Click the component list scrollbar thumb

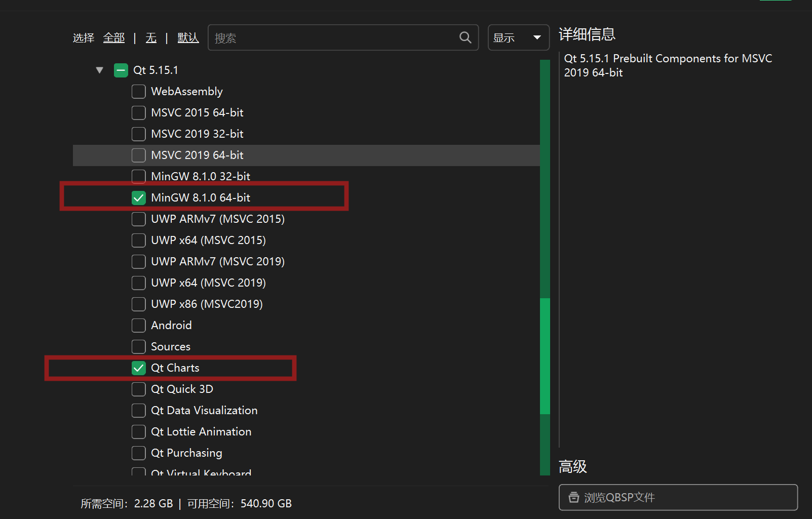pos(545,356)
